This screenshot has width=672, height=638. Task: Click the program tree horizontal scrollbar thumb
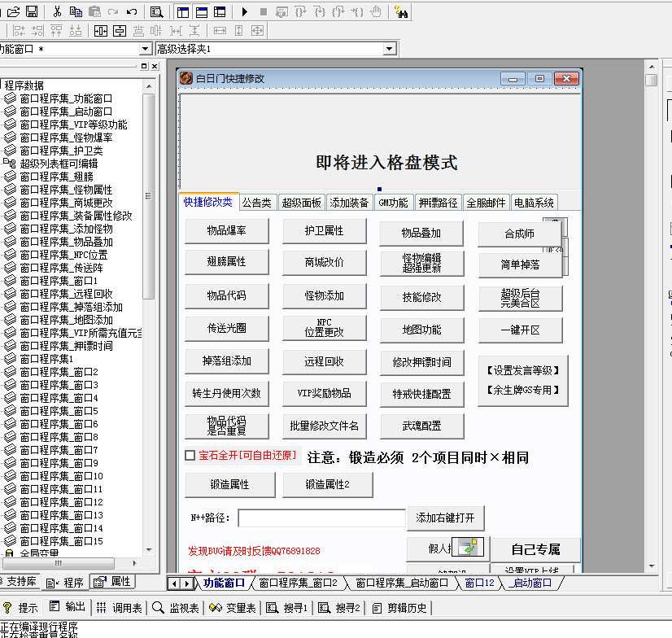click(59, 563)
